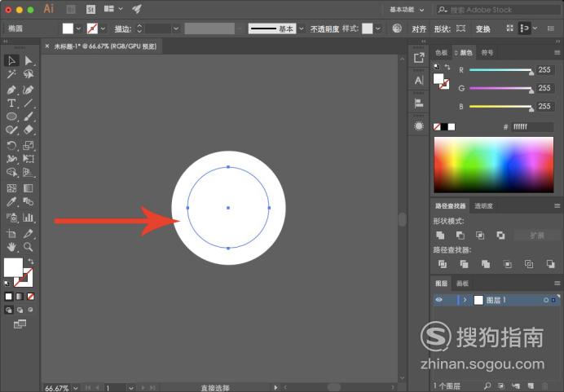Select the Hand tool
The height and width of the screenshot is (392, 564).
pyautogui.click(x=11, y=247)
